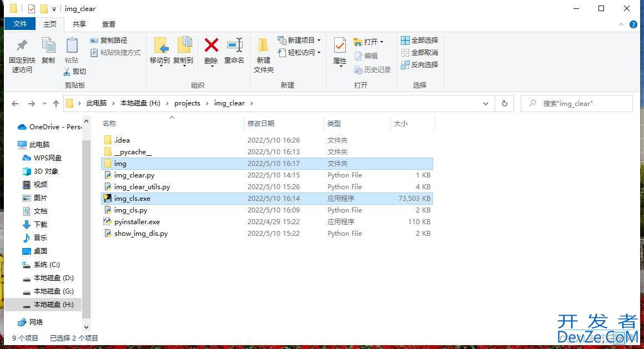
Task: Open 系统 (C:) drive in navigation pane
Action: coord(41,265)
